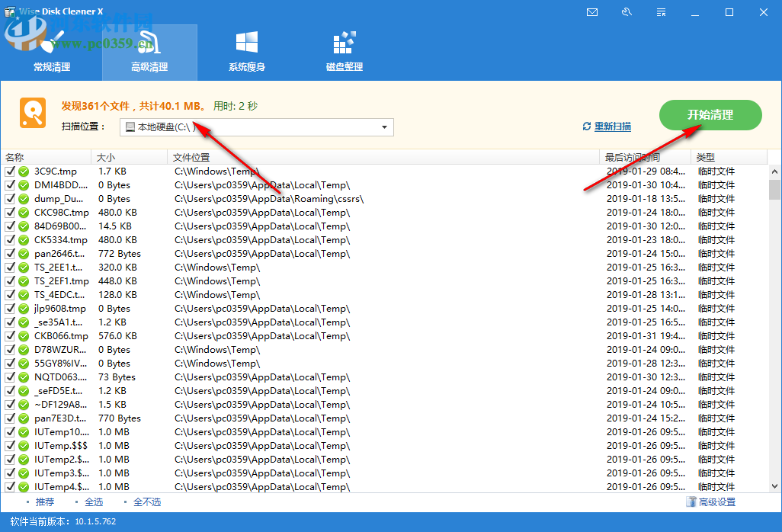
Task: Uncheck the 84D69B00 checkbox
Action: point(10,226)
